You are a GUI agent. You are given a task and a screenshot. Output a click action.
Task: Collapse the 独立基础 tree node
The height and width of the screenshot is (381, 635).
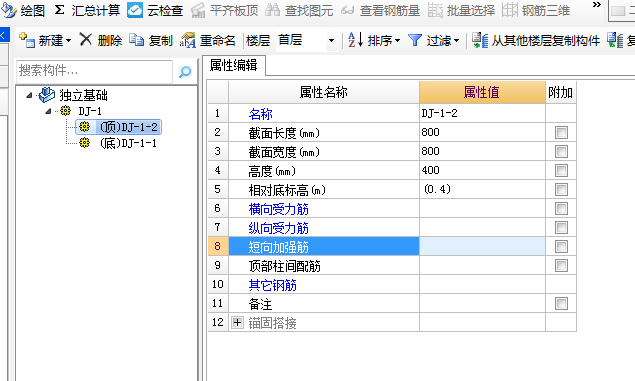click(x=29, y=96)
